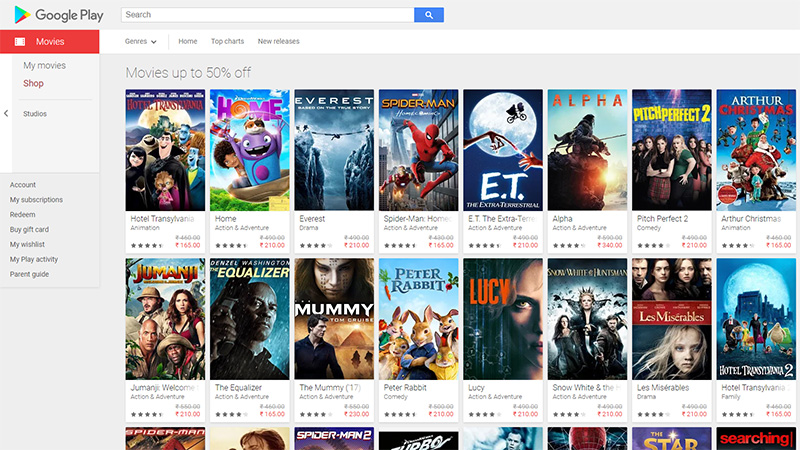This screenshot has height=450, width=800.
Task: Expand the Genres dropdown
Action: [x=141, y=41]
